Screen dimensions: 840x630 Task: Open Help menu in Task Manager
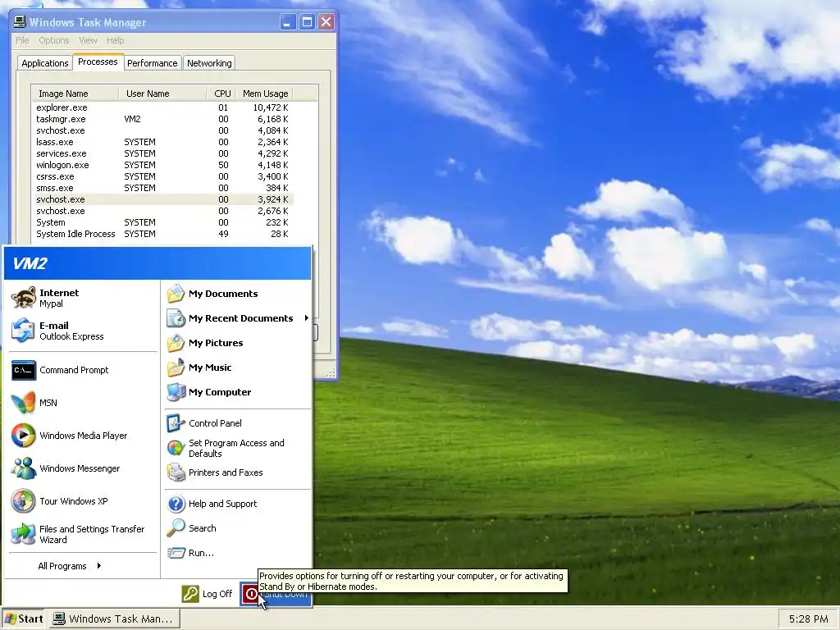point(115,40)
